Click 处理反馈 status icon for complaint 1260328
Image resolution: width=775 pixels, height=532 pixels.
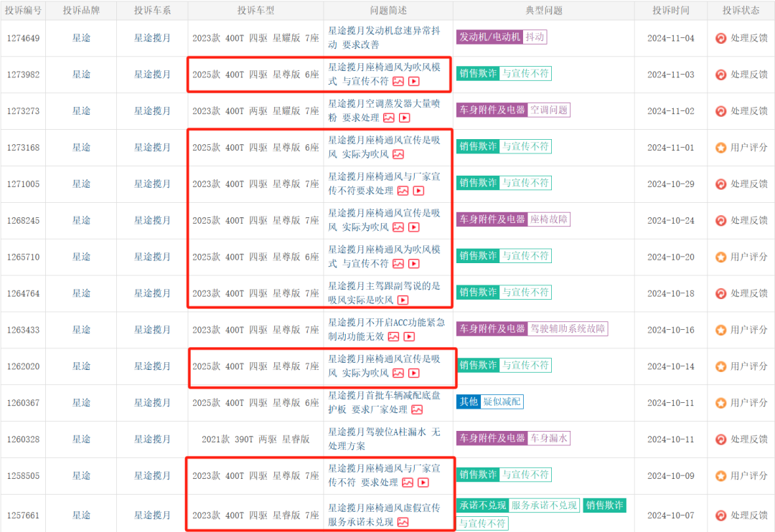click(x=720, y=440)
